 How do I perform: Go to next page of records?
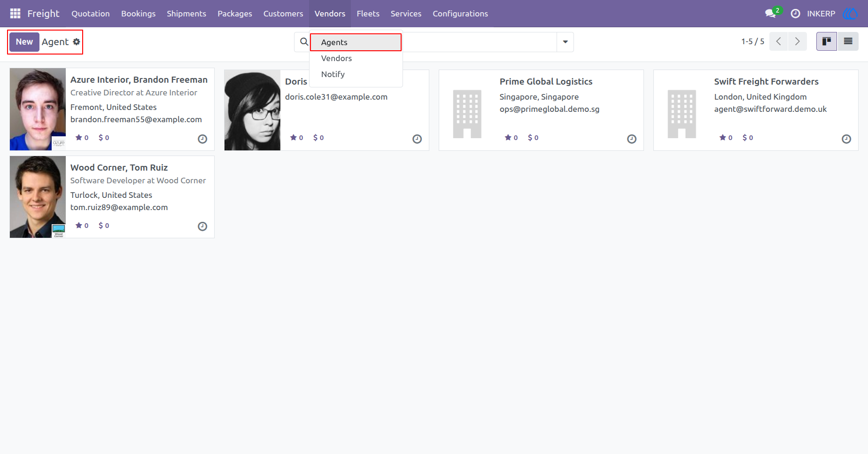pyautogui.click(x=797, y=41)
